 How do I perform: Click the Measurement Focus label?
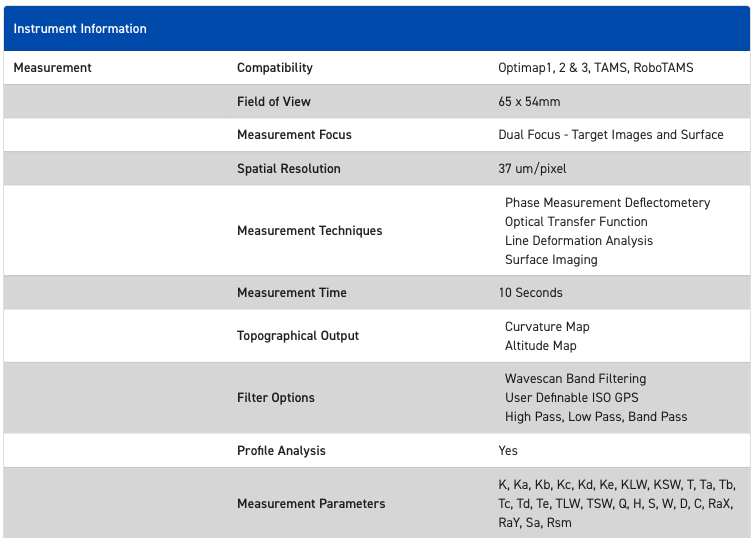coord(294,135)
